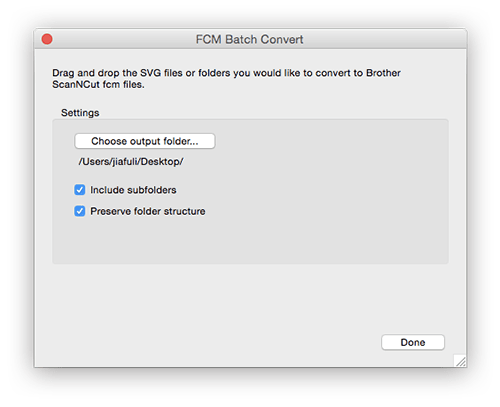Click the word Brother in the instructions
500x407 pixels.
383,73
